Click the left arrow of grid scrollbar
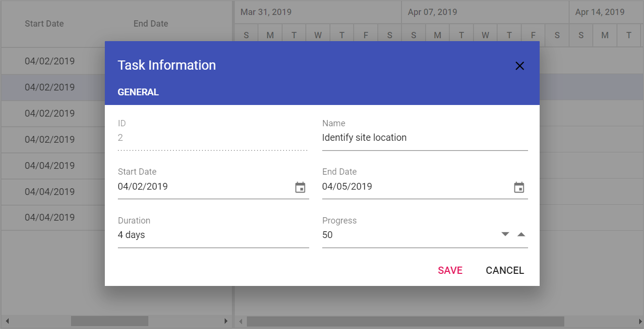 click(x=7, y=321)
